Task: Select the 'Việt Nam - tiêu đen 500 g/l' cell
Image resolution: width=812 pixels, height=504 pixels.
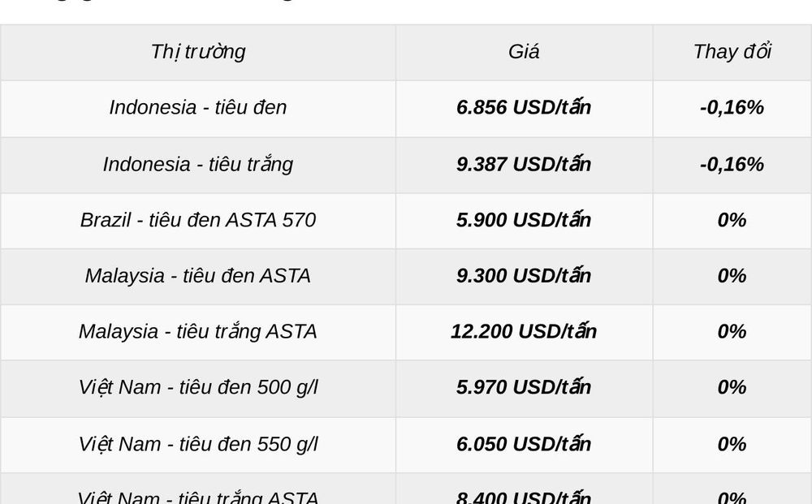Action: click(x=198, y=388)
